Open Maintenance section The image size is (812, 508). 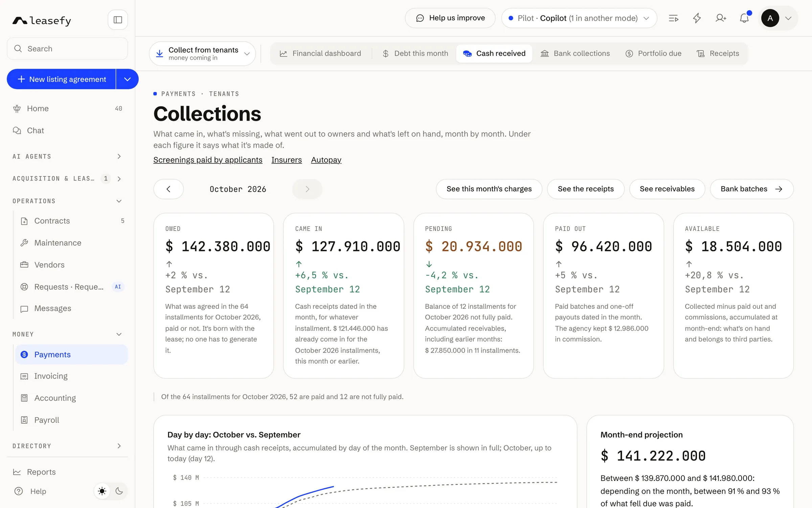(72, 243)
